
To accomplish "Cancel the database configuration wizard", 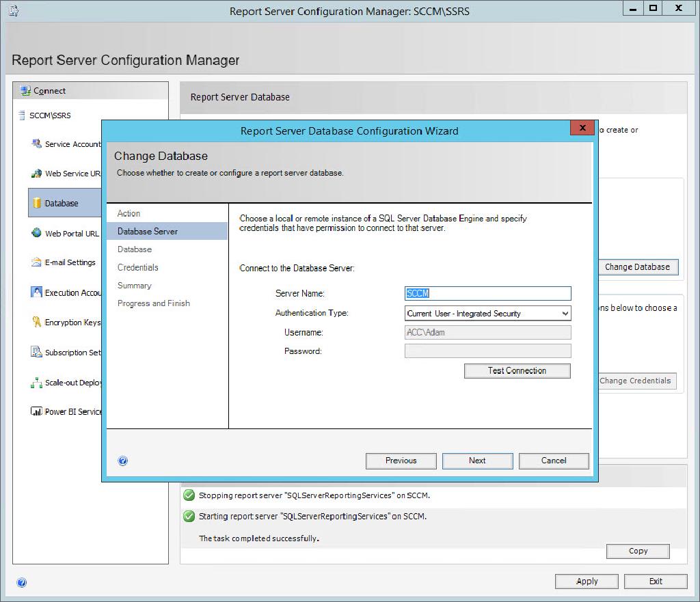I will [554, 461].
